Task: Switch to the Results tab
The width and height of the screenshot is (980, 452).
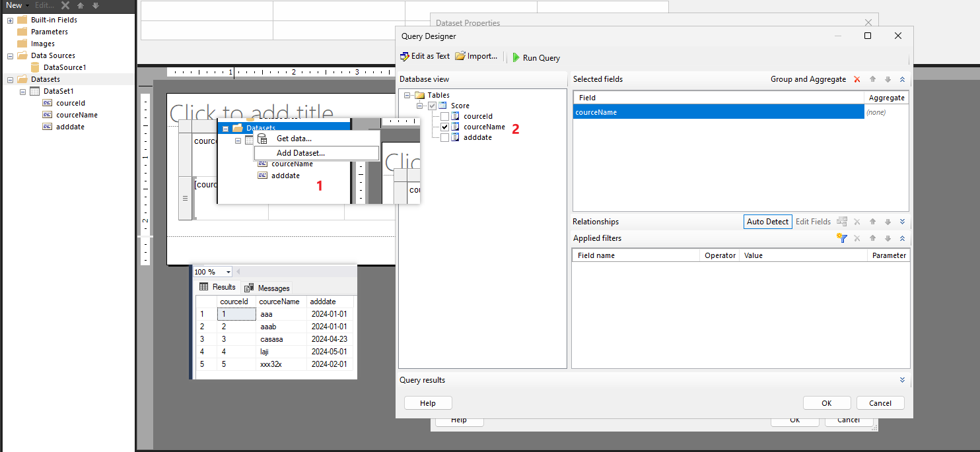Action: [x=217, y=287]
